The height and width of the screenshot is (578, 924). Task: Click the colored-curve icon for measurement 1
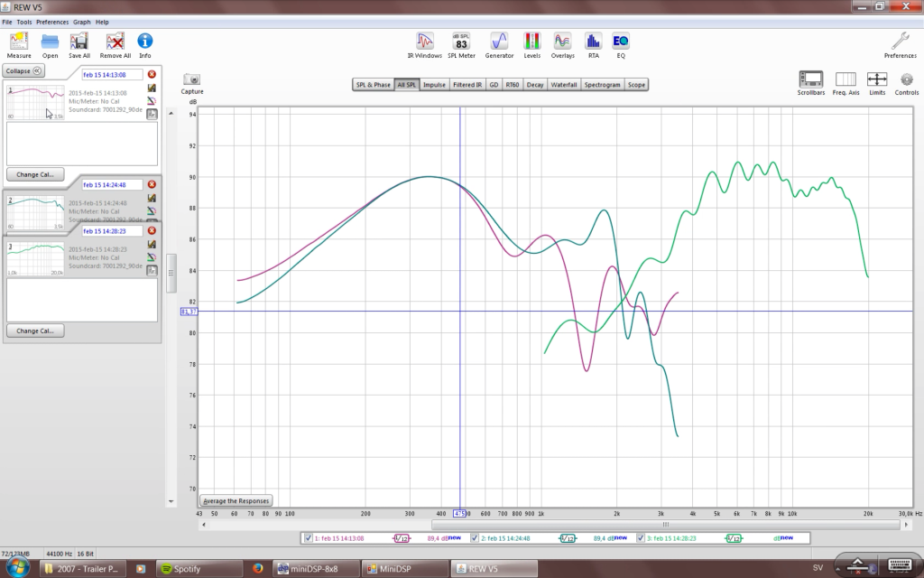tap(152, 101)
